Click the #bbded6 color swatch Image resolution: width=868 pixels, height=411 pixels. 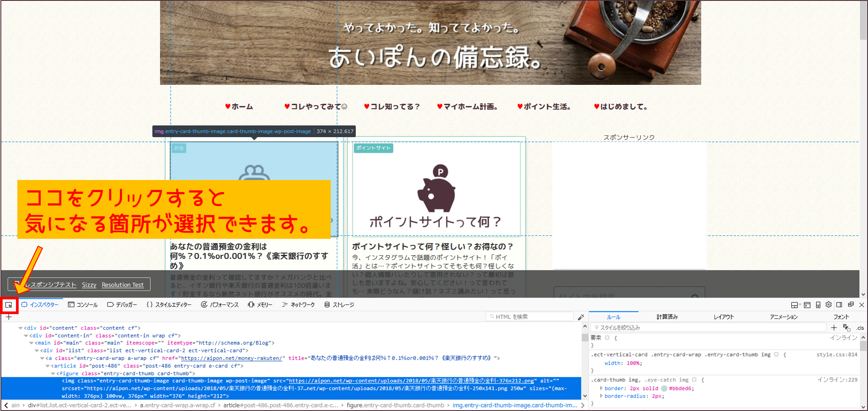point(664,389)
